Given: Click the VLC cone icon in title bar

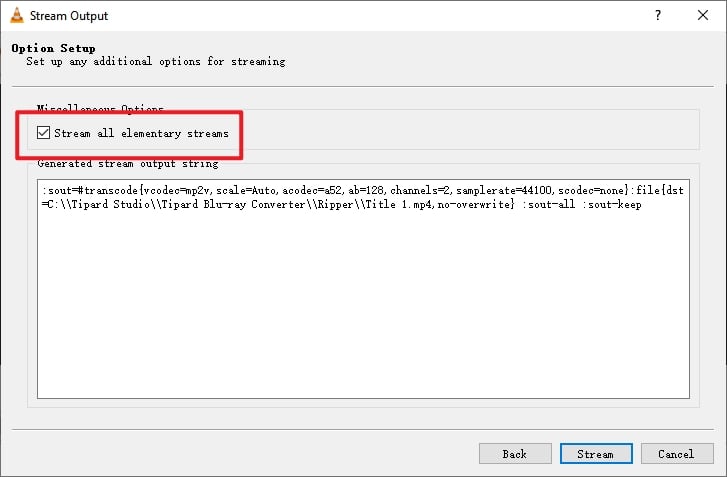Looking at the screenshot, I should tap(15, 16).
